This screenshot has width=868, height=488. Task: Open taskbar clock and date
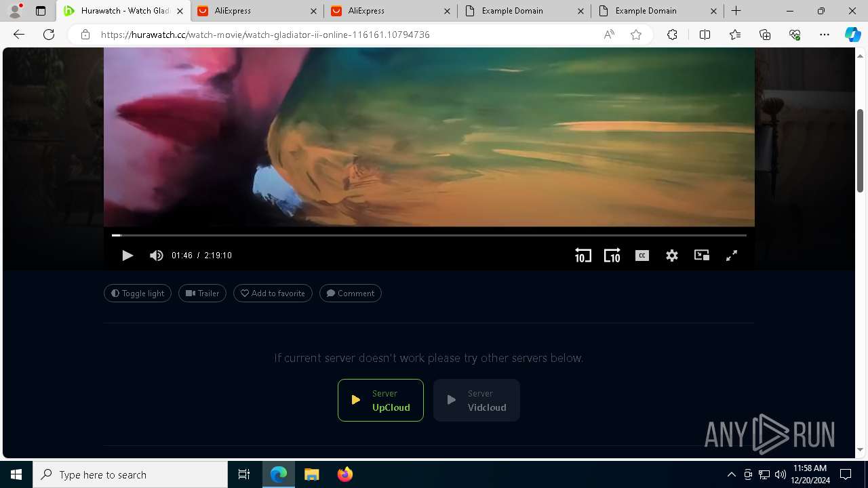click(x=811, y=474)
